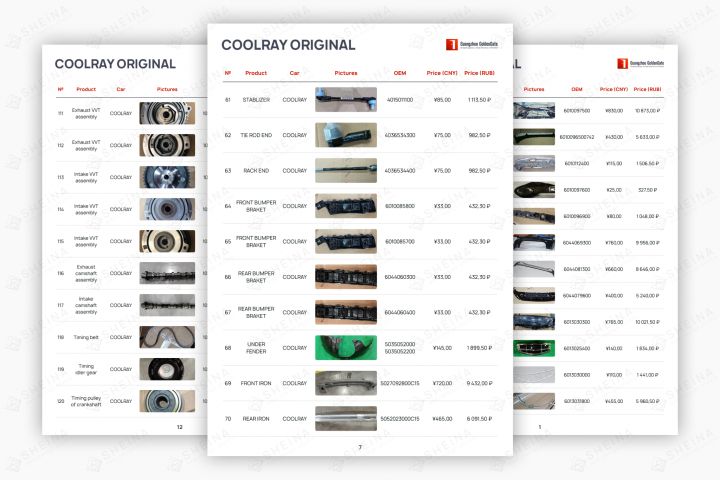720x480 pixels.
Task: Open the FRONT IRON product picture
Action: click(346, 383)
